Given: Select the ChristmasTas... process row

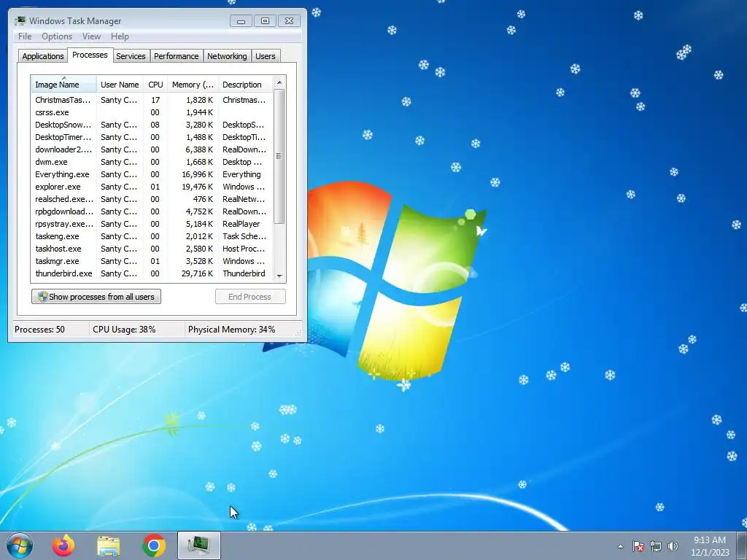Looking at the screenshot, I should coord(152,100).
